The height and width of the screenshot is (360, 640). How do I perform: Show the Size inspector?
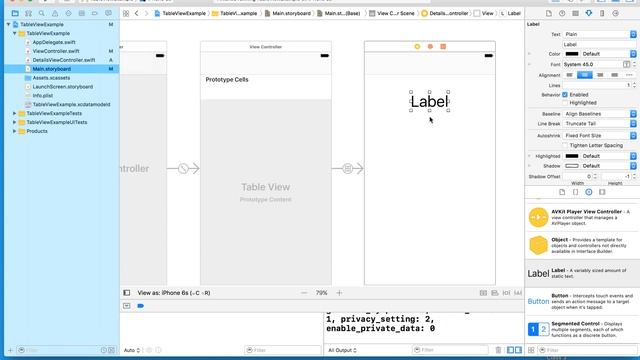602,13
